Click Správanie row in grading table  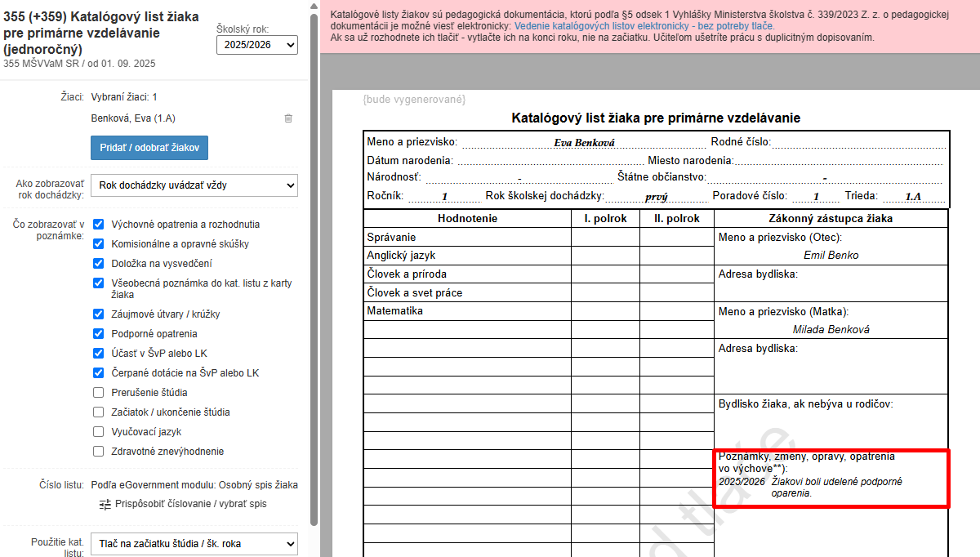467,237
